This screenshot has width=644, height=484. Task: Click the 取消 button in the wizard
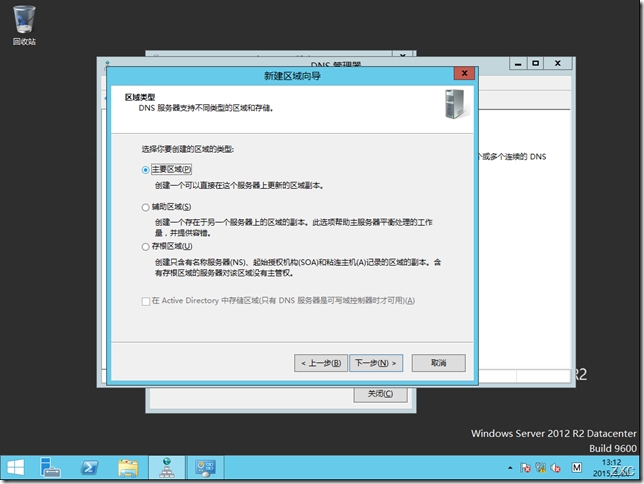point(439,363)
